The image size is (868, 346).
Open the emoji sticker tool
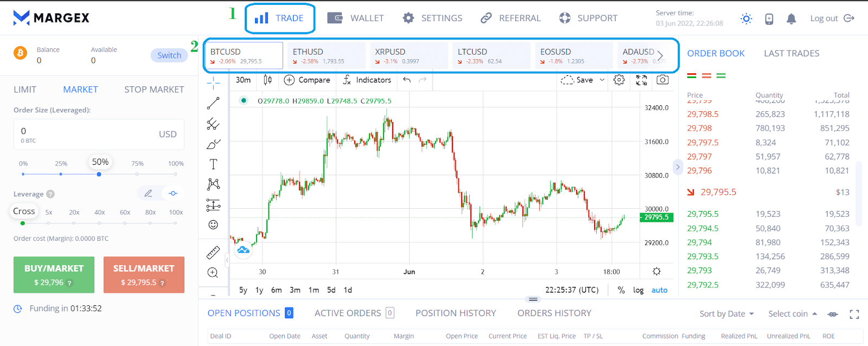coord(213,225)
